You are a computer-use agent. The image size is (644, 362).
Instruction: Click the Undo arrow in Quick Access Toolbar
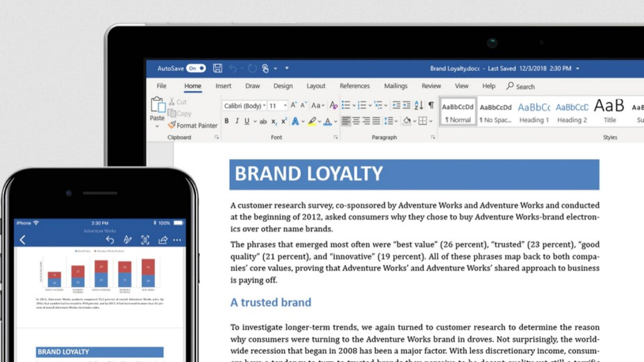(235, 68)
